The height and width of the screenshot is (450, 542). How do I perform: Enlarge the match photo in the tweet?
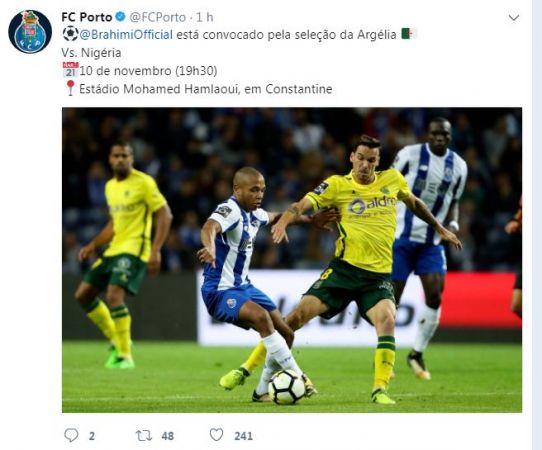[x=292, y=260]
